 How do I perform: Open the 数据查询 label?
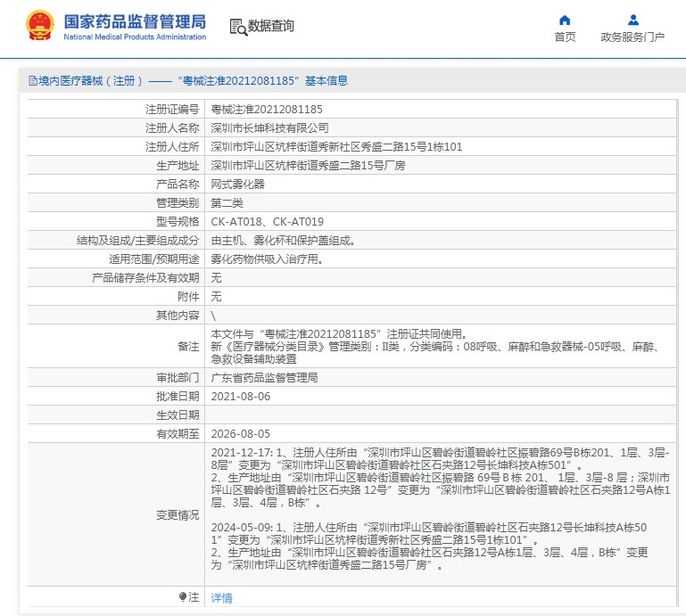271,27
